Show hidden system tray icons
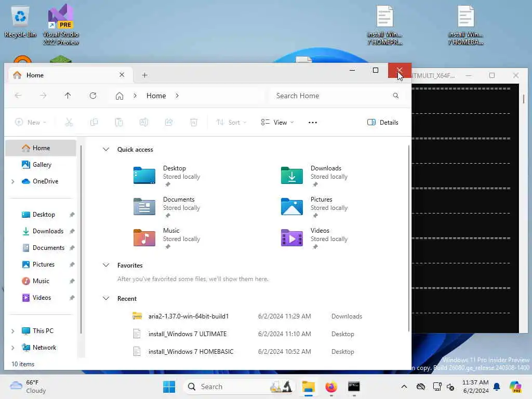This screenshot has height=399, width=532. coord(404,387)
